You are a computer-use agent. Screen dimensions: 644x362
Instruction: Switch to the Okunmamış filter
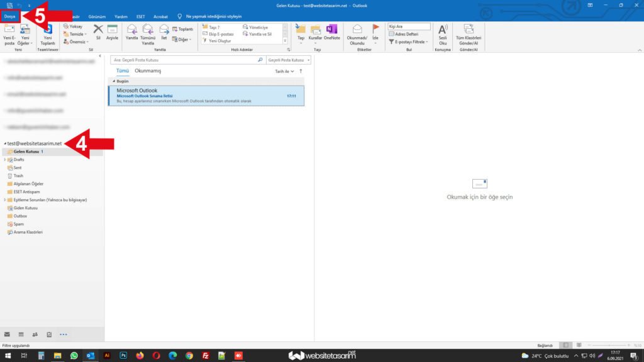(x=148, y=71)
